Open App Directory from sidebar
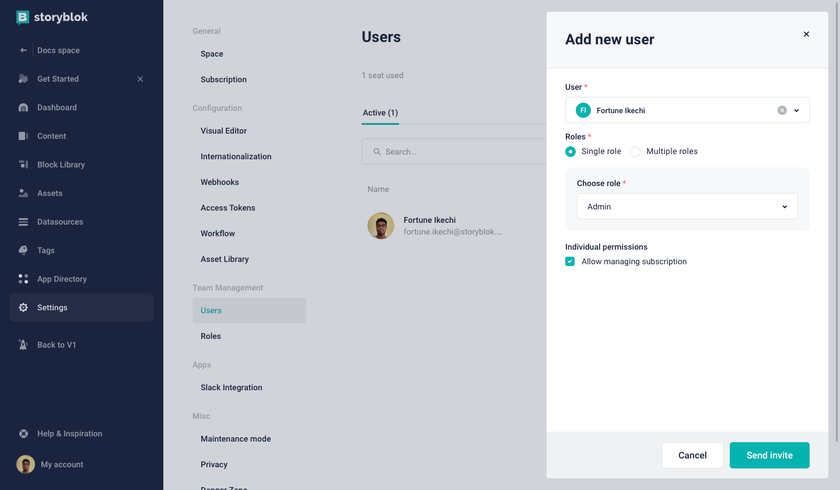840x490 pixels. (62, 280)
